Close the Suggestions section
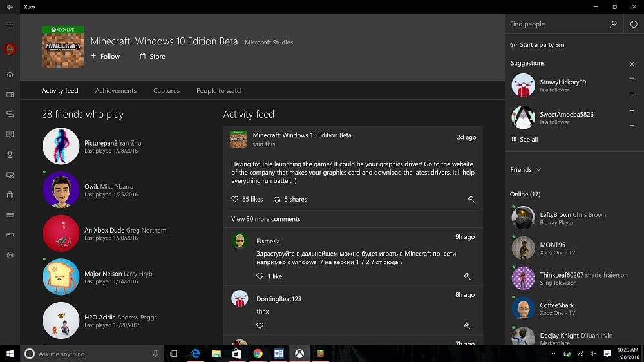644x362 pixels. point(632,64)
